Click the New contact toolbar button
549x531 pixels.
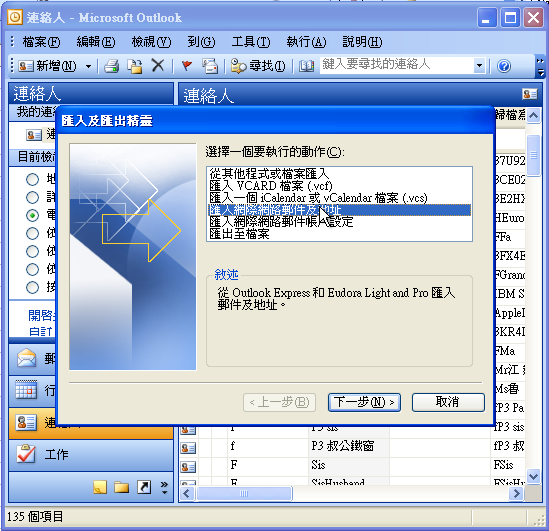click(x=47, y=66)
